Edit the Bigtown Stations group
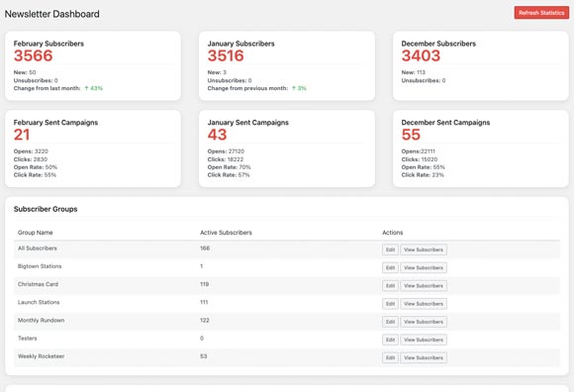 tap(390, 267)
